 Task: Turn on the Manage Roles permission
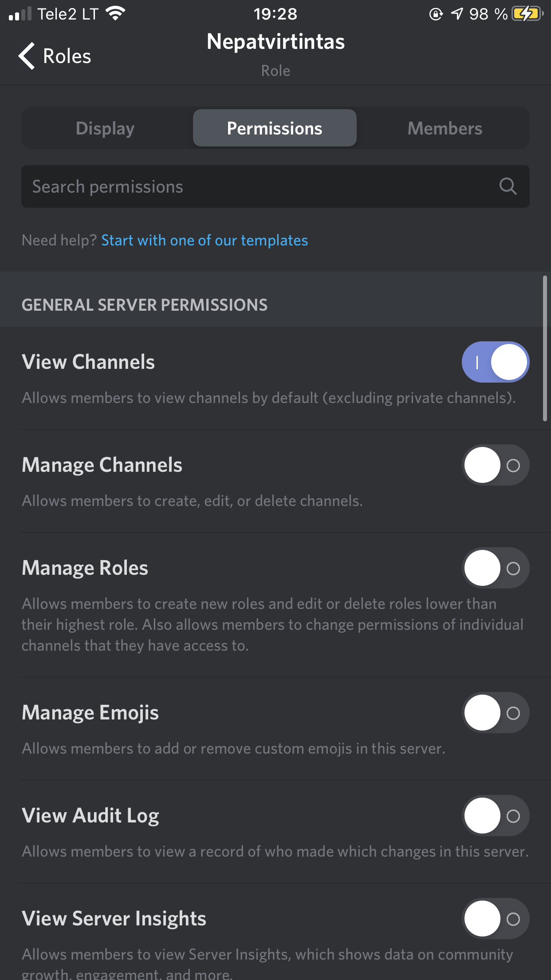pyautogui.click(x=496, y=568)
